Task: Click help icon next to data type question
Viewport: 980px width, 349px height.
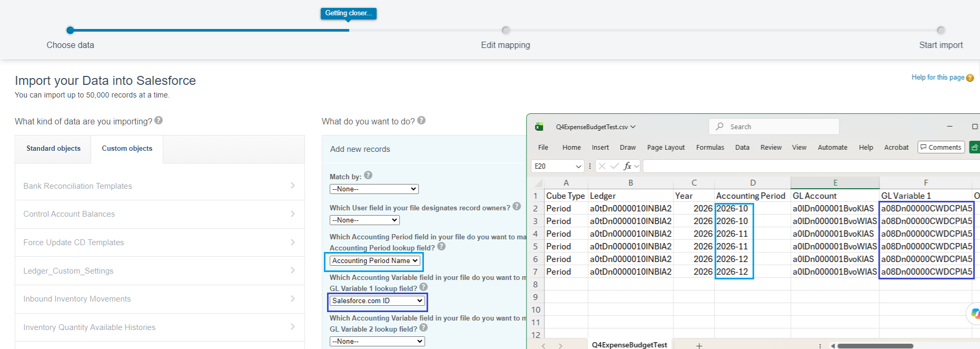Action: point(159,120)
